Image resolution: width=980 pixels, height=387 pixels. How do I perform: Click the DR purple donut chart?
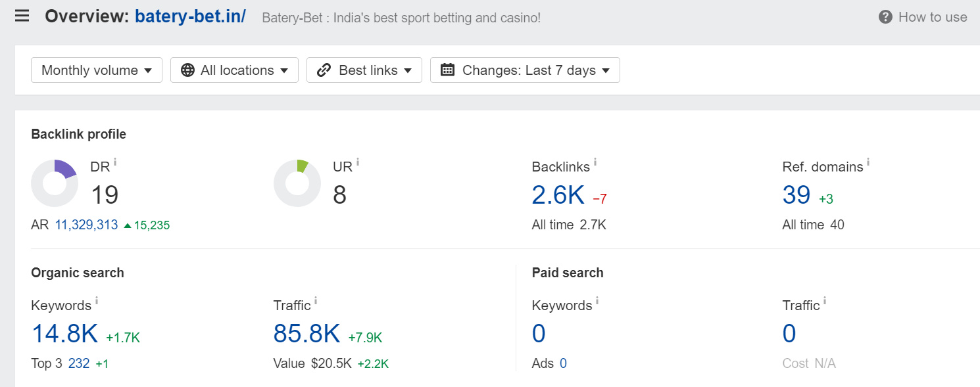point(55,183)
